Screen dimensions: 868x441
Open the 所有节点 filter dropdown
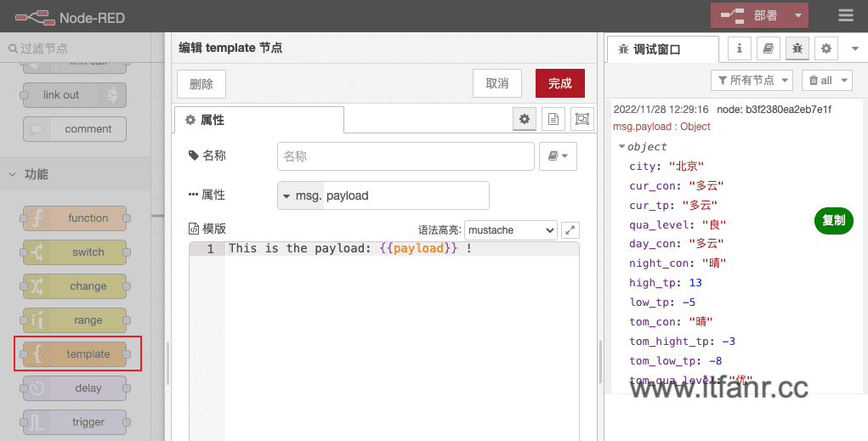click(x=752, y=80)
